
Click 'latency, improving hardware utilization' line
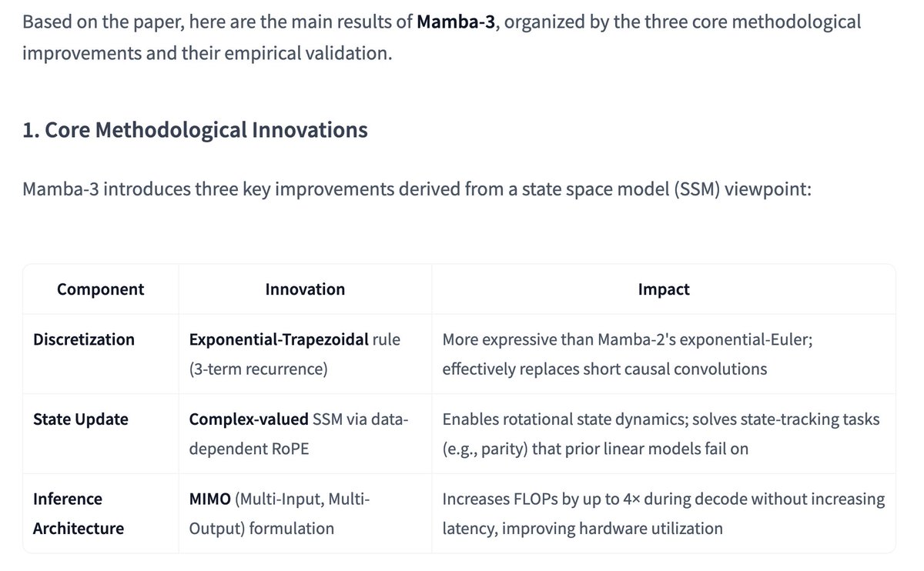click(582, 529)
